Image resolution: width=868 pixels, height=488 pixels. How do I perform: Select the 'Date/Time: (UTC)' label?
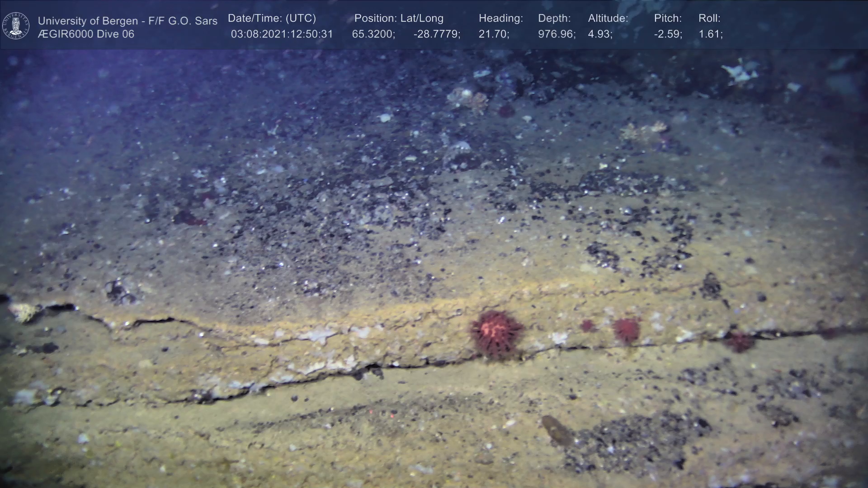(x=272, y=19)
